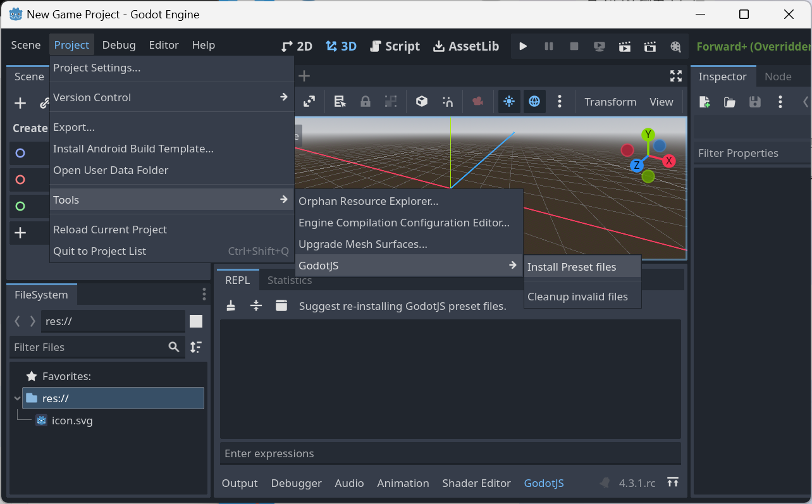Switch to the Node dock tab
The width and height of the screenshot is (812, 504).
(778, 77)
